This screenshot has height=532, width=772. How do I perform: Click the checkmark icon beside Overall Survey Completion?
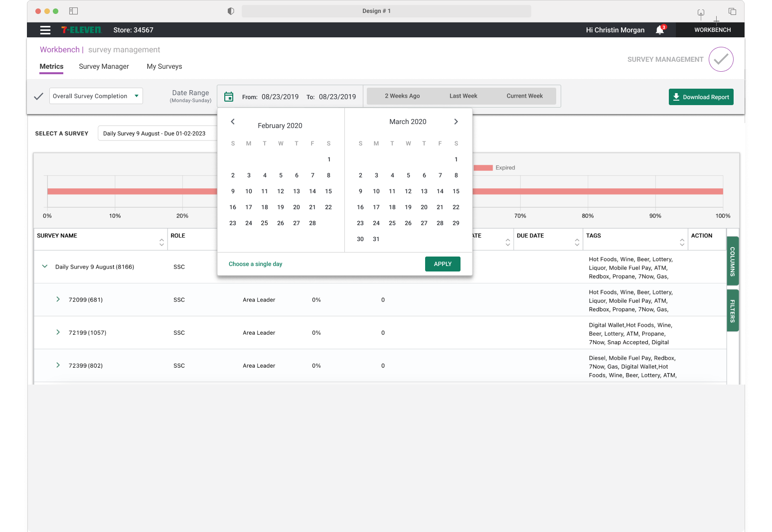click(x=38, y=97)
